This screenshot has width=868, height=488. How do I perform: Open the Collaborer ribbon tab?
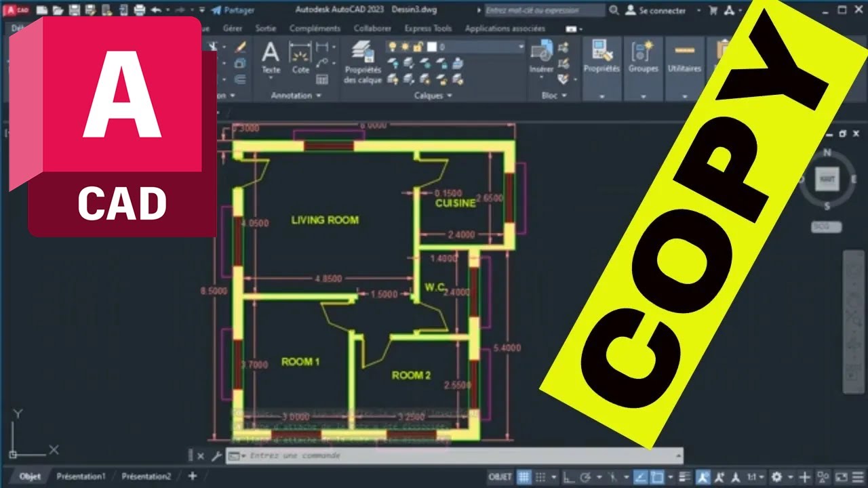372,28
